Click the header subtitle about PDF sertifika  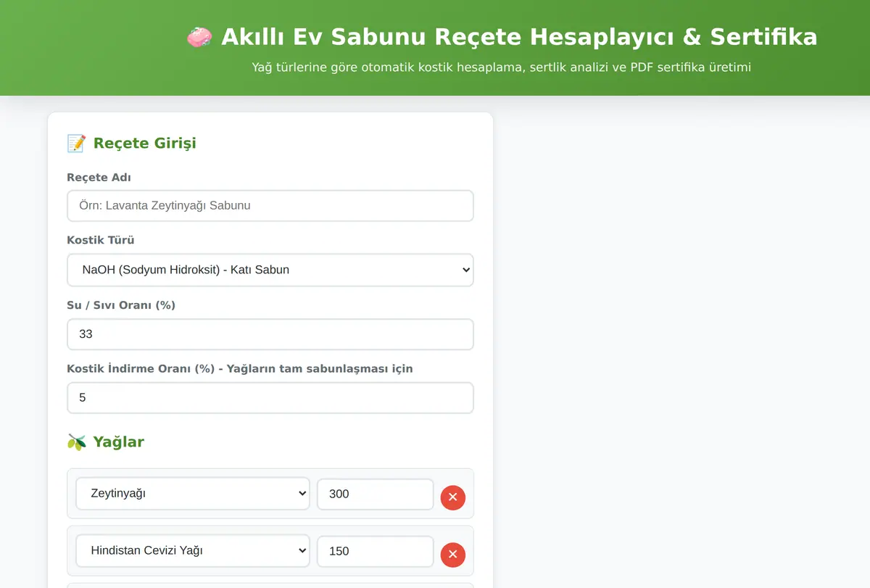(x=502, y=67)
